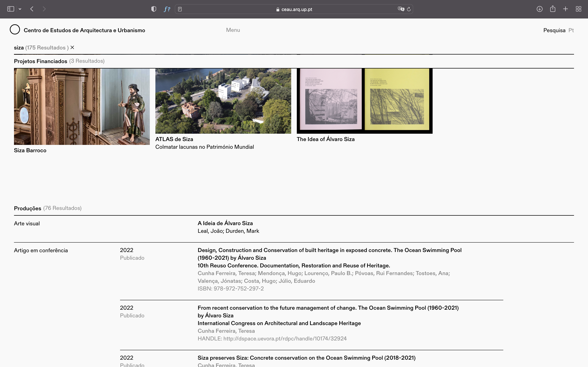This screenshot has width=588, height=367.
Task: Open the Siza Barroco project thumbnail
Action: coord(82,106)
